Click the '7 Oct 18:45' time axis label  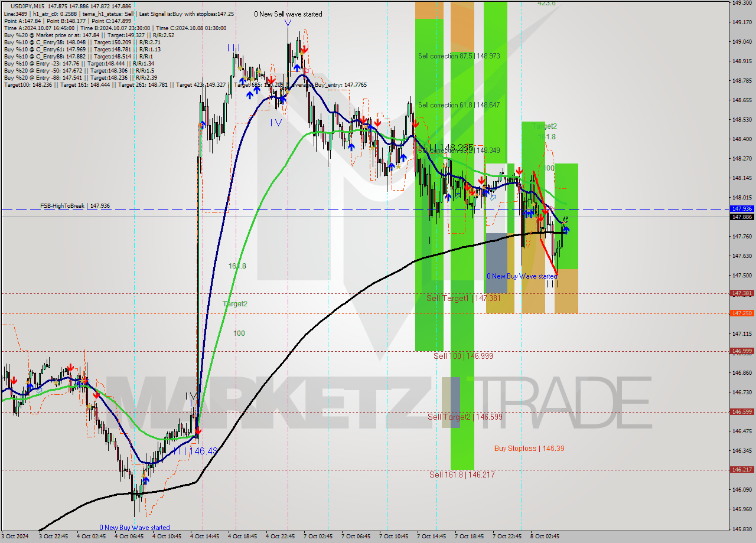470,537
